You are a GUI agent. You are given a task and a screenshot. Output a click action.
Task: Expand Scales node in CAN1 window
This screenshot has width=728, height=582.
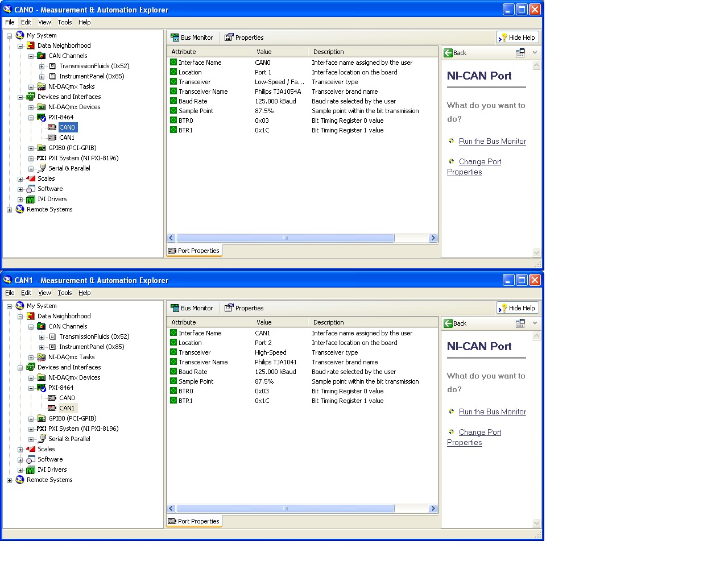pos(20,450)
